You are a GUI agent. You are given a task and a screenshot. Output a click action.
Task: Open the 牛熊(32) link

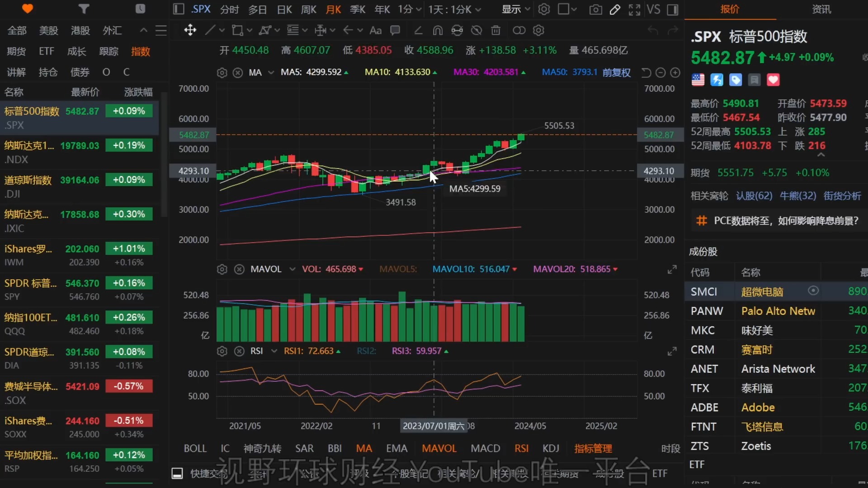[x=798, y=196]
